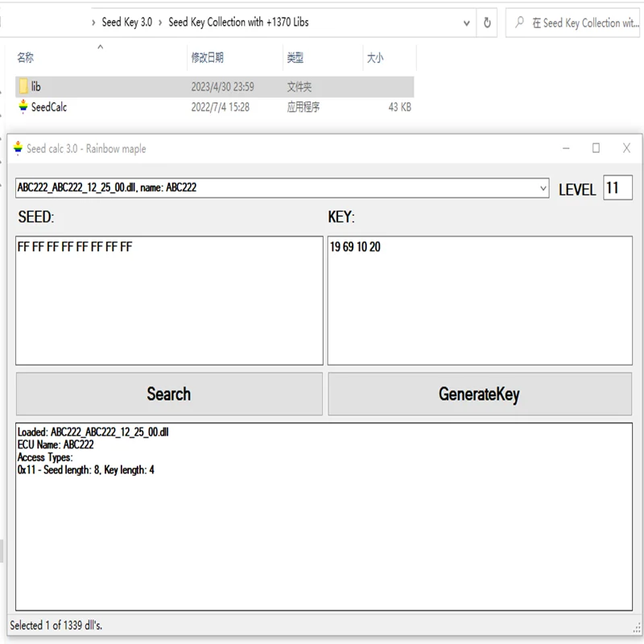This screenshot has width=644, height=644.
Task: Click the 文件夹 type cell
Action: (x=299, y=87)
